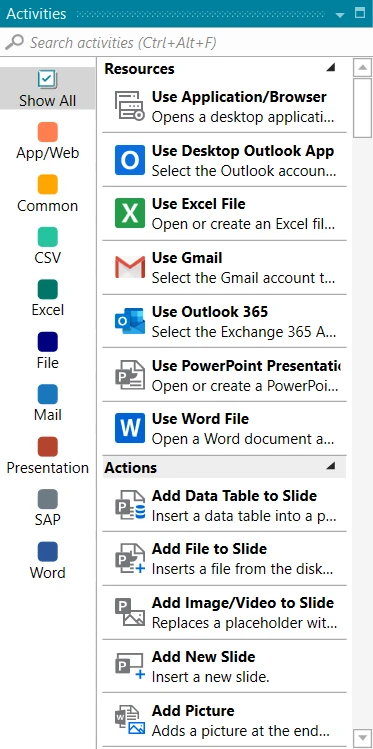Click the Add New Slide icon

pos(130,666)
